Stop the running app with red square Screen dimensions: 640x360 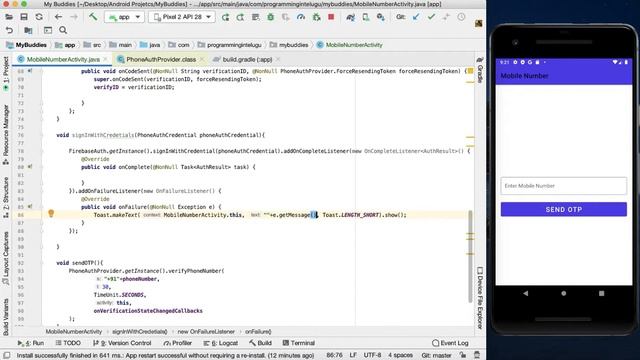pyautogui.click(x=331, y=17)
